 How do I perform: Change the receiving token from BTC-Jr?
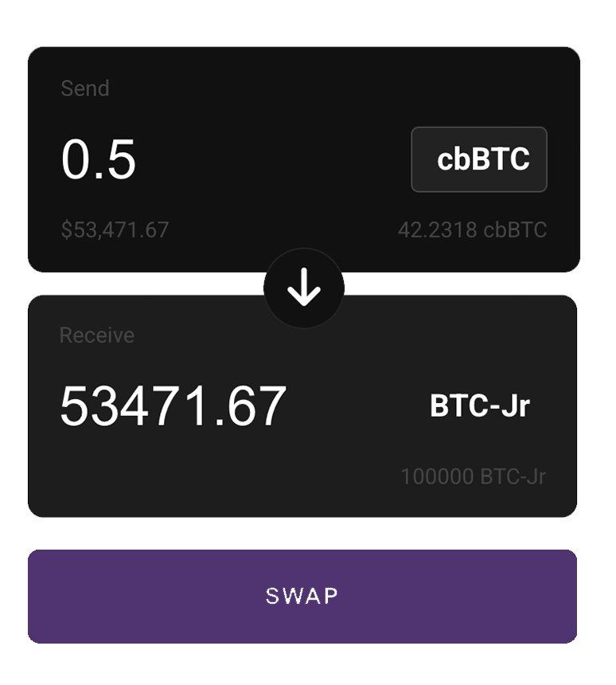point(479,406)
